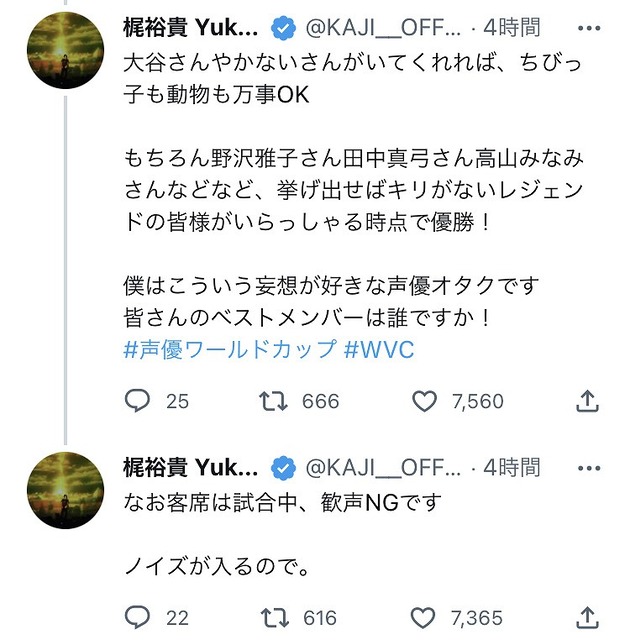Click the verified badge on the first tweet

coord(283,24)
